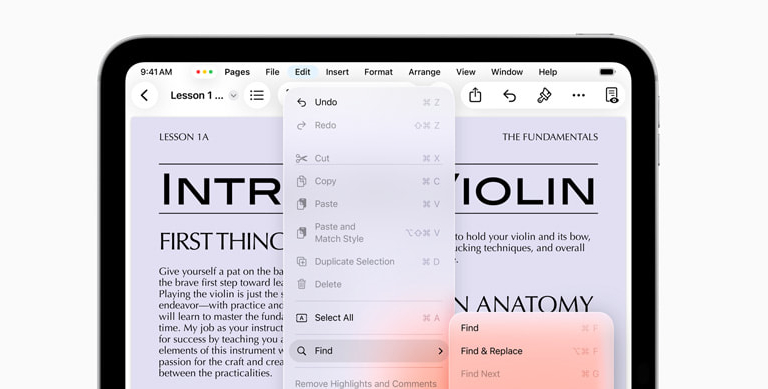This screenshot has height=389, width=768.
Task: Close the open Edit menu
Action: pos(302,72)
